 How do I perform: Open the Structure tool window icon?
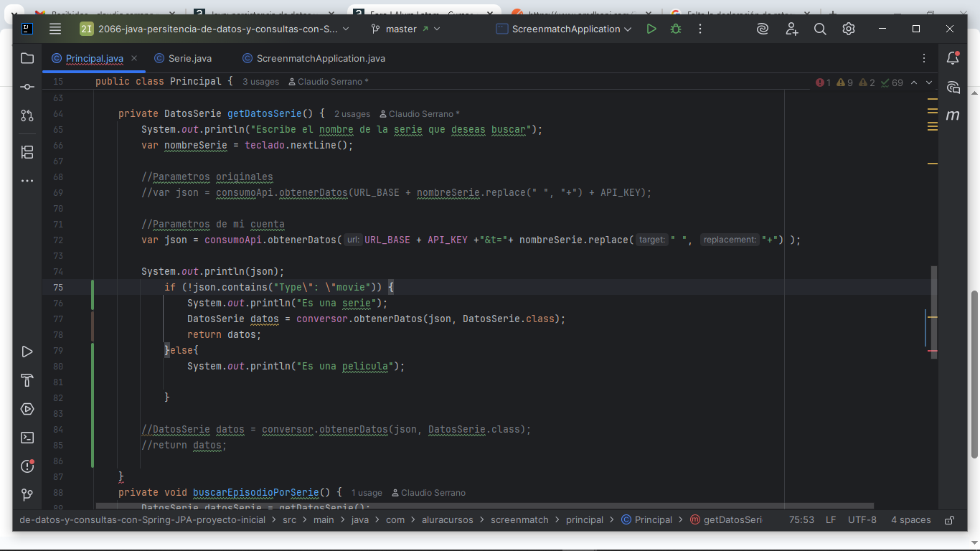pos(27,152)
